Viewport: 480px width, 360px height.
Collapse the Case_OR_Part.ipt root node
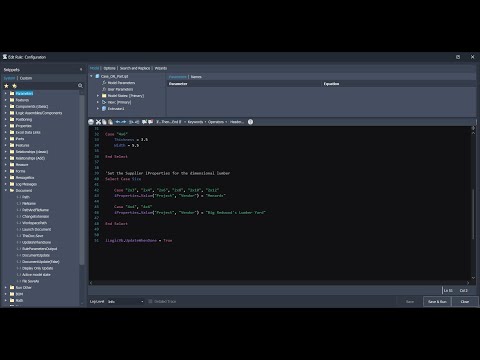tap(91, 76)
